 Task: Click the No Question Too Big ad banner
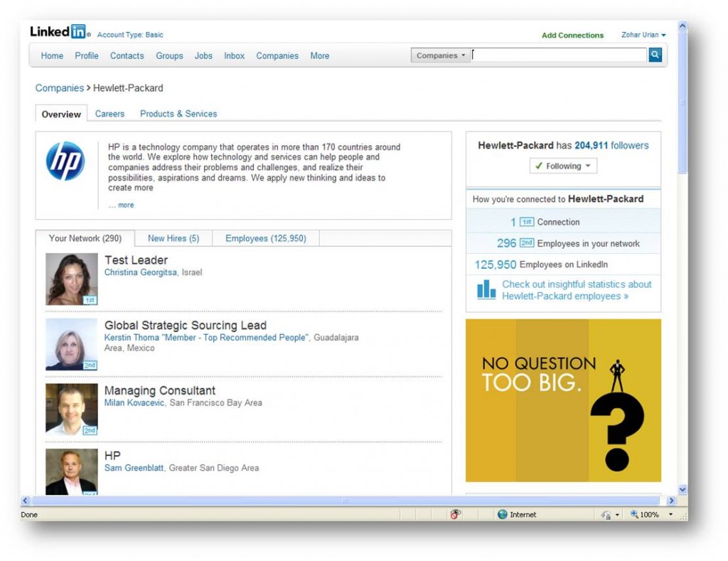tap(563, 400)
